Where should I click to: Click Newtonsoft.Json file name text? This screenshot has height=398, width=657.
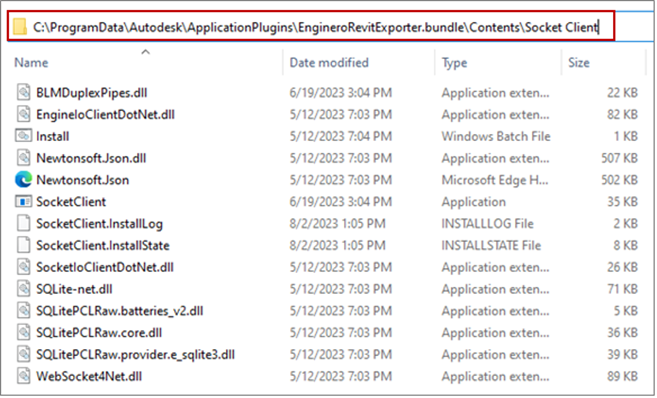click(x=83, y=180)
